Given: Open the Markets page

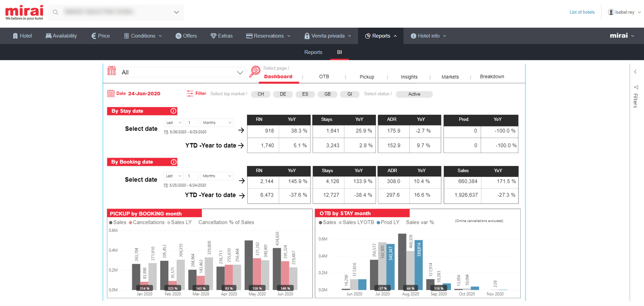Looking at the screenshot, I should coord(450,77).
